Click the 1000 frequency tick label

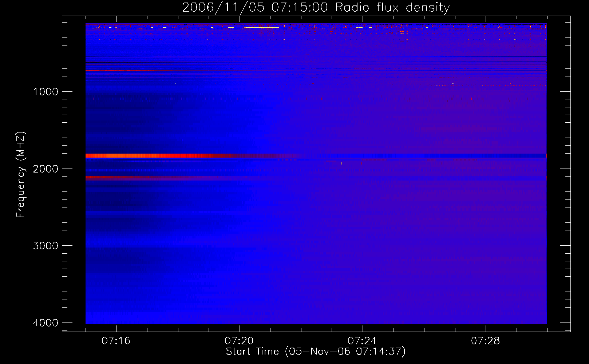pos(46,92)
